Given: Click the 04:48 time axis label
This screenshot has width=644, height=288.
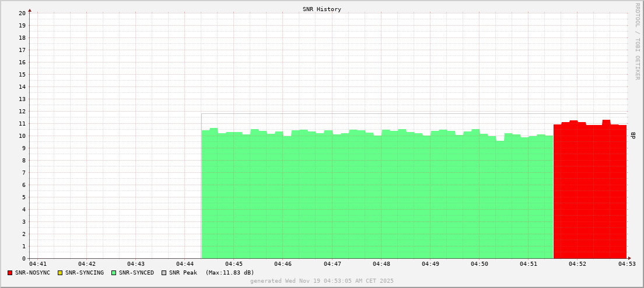Looking at the screenshot, I should click(x=381, y=264).
